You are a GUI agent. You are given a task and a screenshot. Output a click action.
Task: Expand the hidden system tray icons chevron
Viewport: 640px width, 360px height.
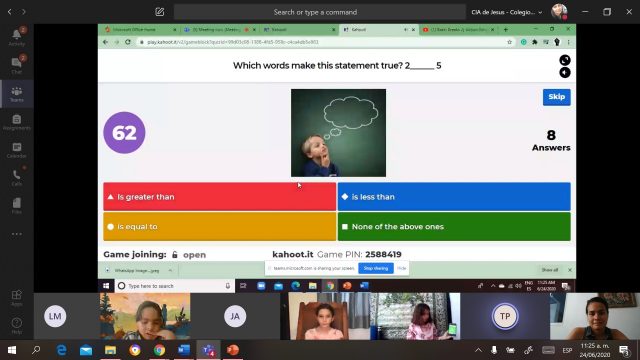click(478, 350)
